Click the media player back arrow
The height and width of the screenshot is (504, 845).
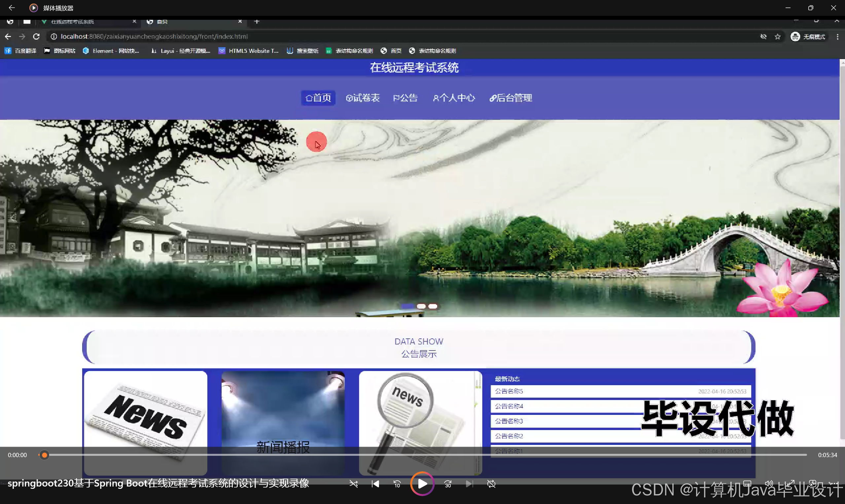click(12, 8)
